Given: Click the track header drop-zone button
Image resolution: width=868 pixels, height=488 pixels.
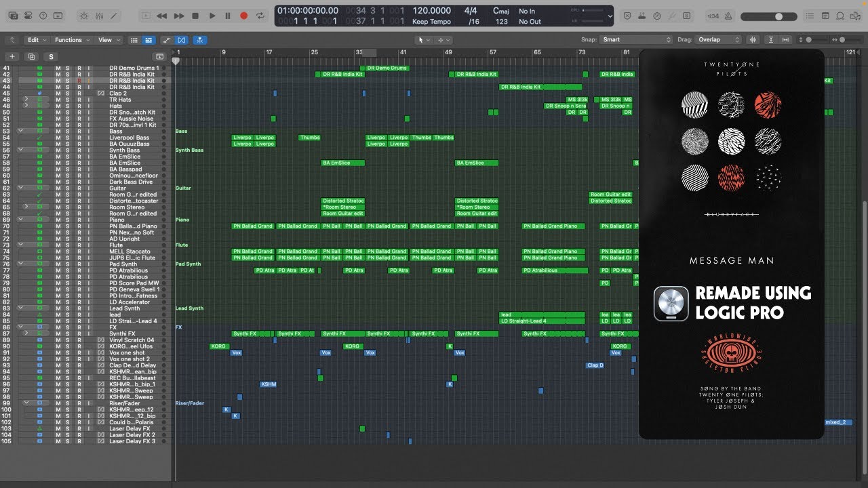Looking at the screenshot, I should pyautogui.click(x=159, y=57).
